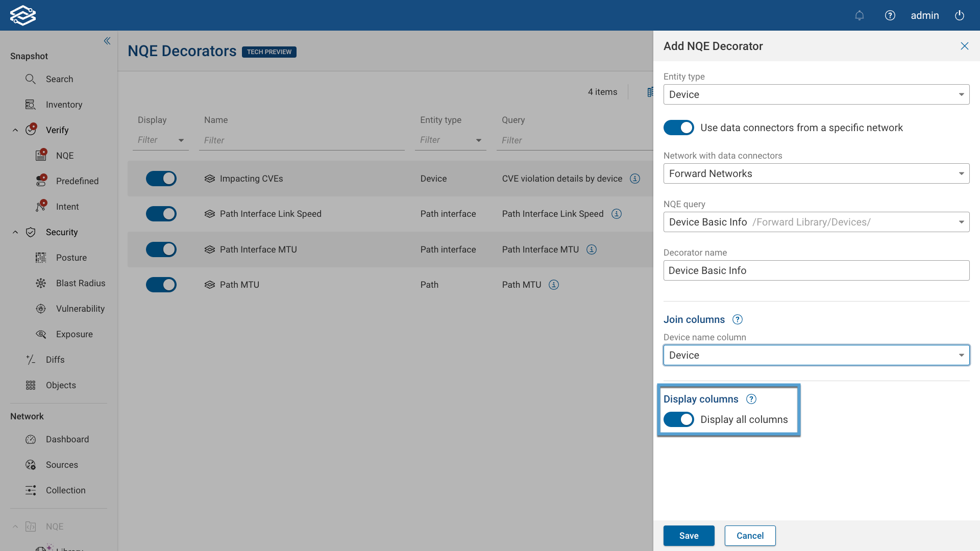Viewport: 980px width, 551px height.
Task: Close the Add NQE Decorator panel
Action: pos(965,46)
